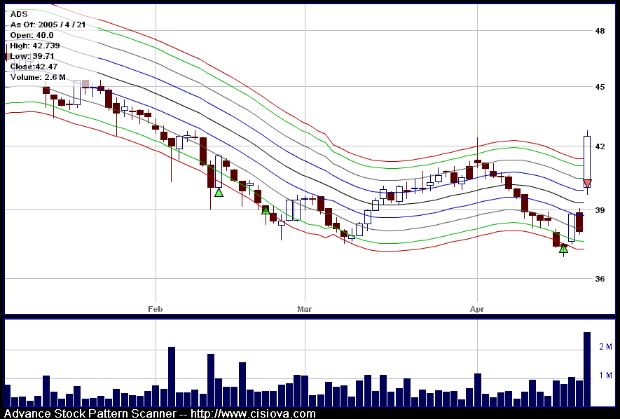
Task: Click the tall white candlestick of April 21
Action: tap(587, 162)
